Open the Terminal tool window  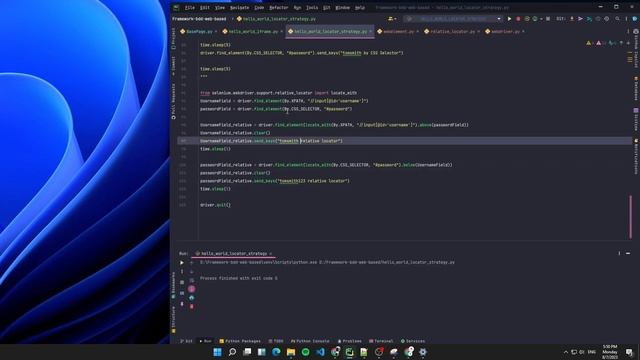pos(381,341)
